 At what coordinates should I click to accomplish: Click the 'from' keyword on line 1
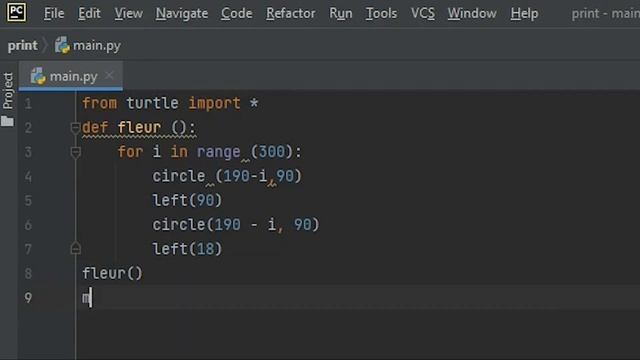click(100, 103)
